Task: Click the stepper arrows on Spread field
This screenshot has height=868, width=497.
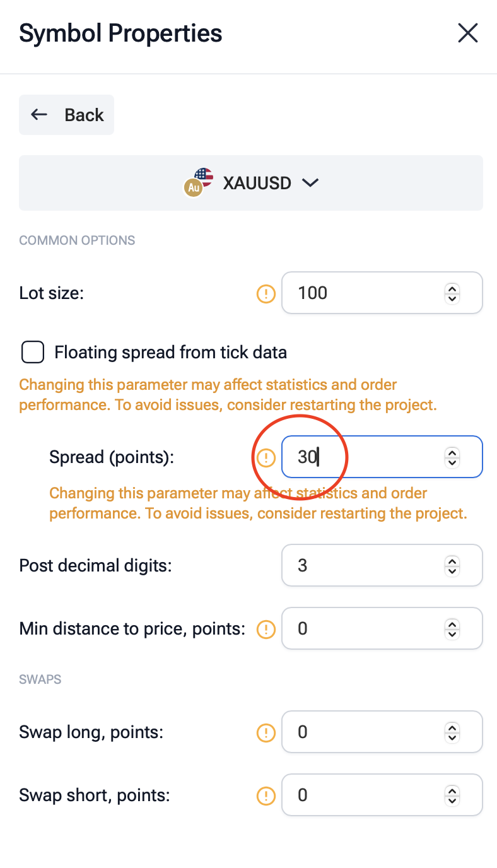Action: (452, 457)
